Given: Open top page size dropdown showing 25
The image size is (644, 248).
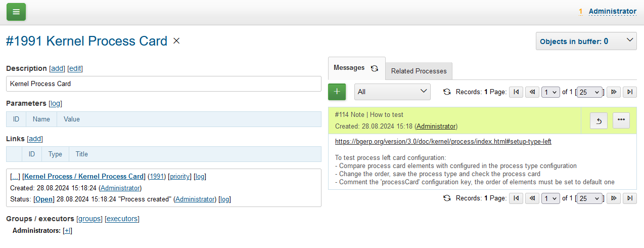Looking at the screenshot, I should tap(590, 92).
